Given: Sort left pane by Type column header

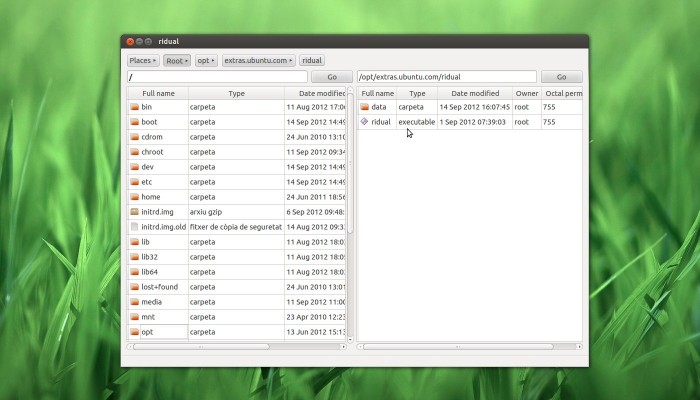Looking at the screenshot, I should tap(236, 93).
